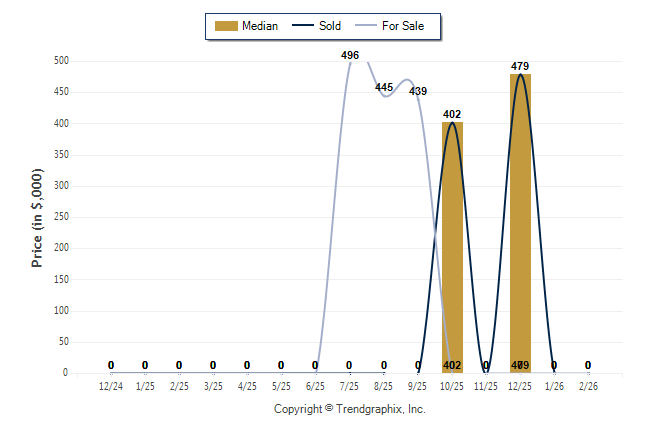This screenshot has height=434, width=646.
Task: Click the 2/26 axis label
Action: [588, 385]
